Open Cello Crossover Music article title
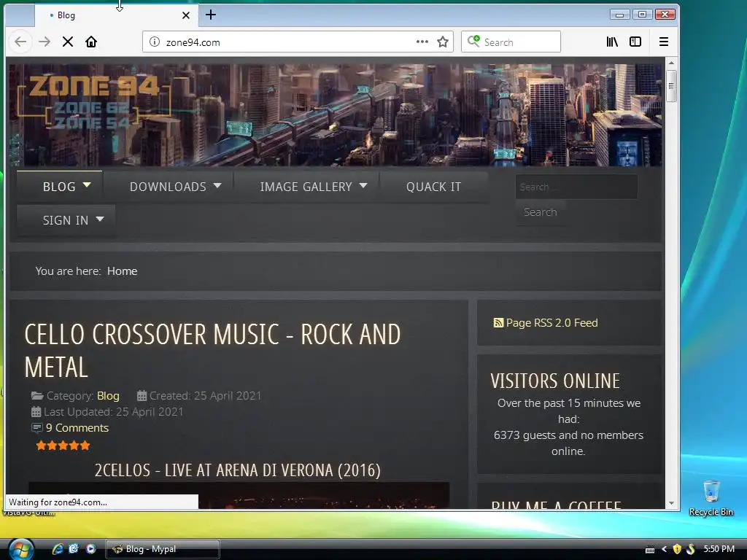747x560 pixels. coord(212,351)
